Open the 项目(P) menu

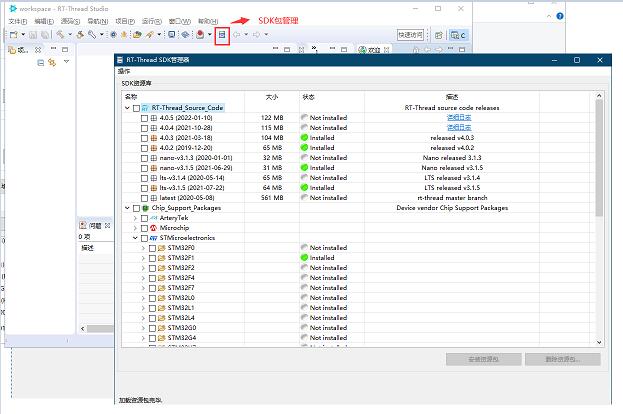tap(125, 21)
